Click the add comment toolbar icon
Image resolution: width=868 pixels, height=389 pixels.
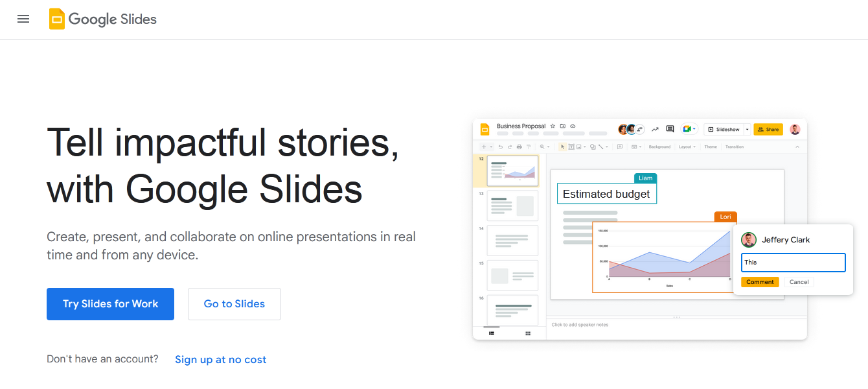pos(620,147)
